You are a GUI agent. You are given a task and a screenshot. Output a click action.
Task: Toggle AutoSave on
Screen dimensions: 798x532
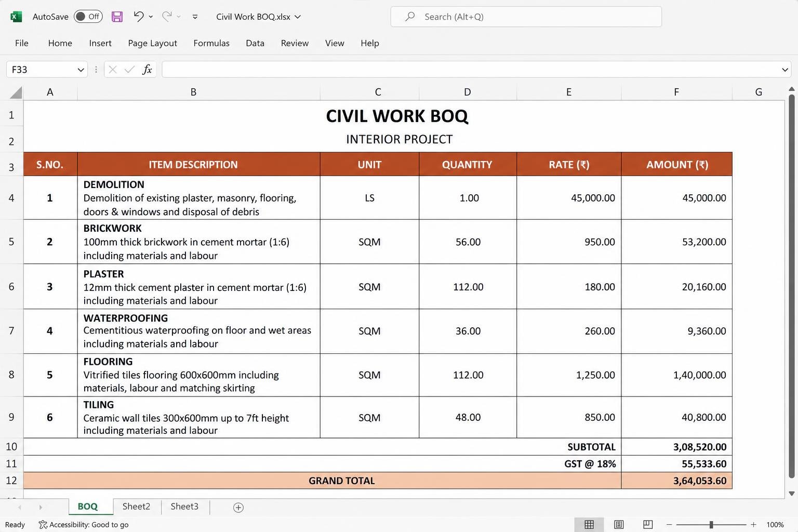[x=88, y=17]
